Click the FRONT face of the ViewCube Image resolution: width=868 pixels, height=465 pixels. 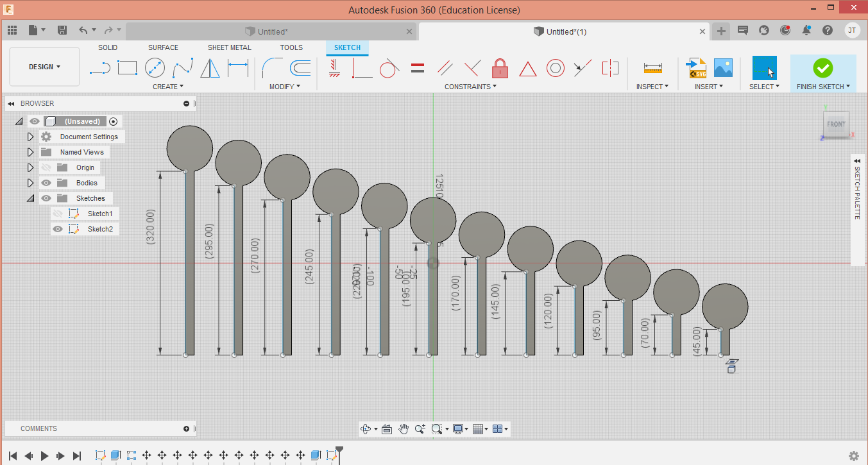(836, 124)
